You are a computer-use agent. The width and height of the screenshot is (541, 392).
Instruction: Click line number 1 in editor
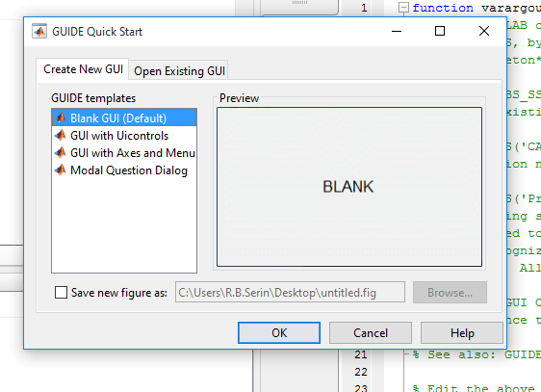[x=364, y=8]
